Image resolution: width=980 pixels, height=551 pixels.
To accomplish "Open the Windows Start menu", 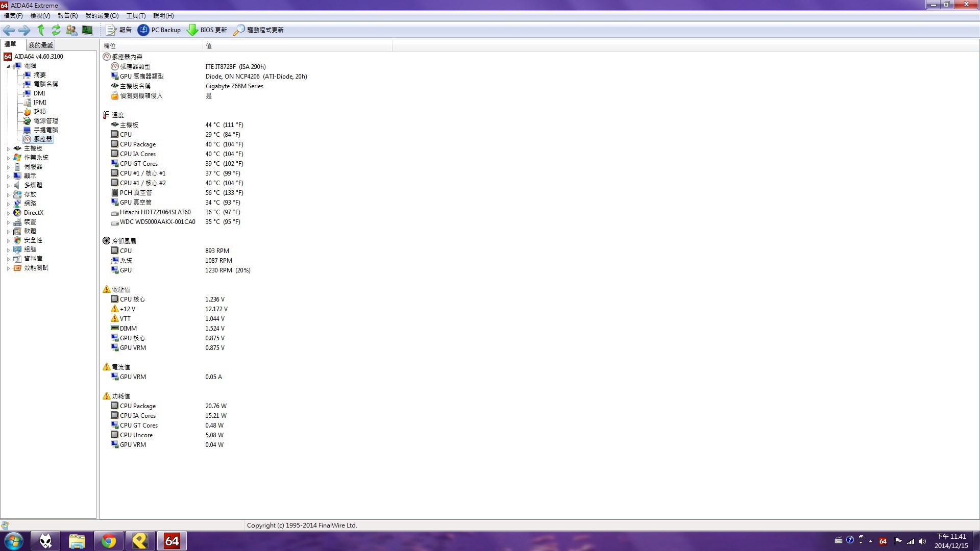I will click(x=14, y=541).
